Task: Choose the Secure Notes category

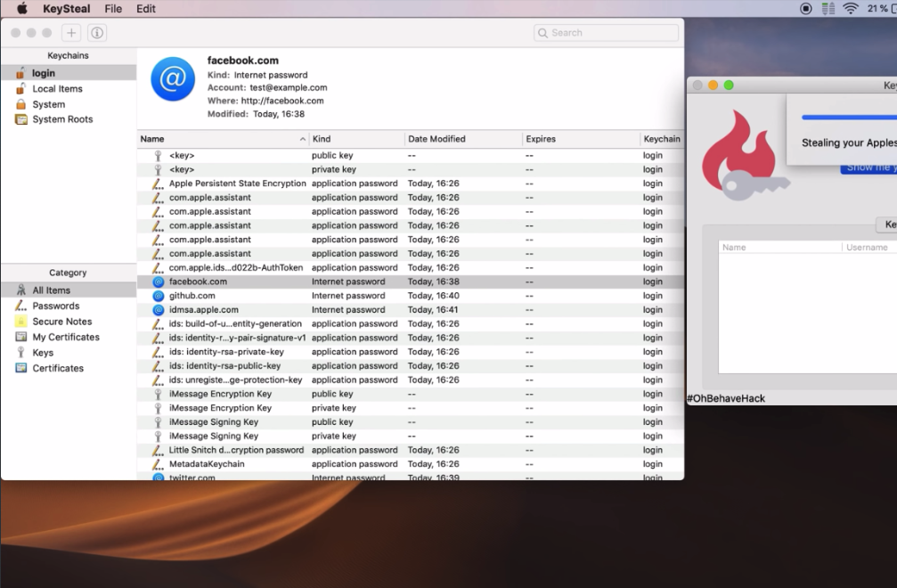Action: pyautogui.click(x=69, y=321)
